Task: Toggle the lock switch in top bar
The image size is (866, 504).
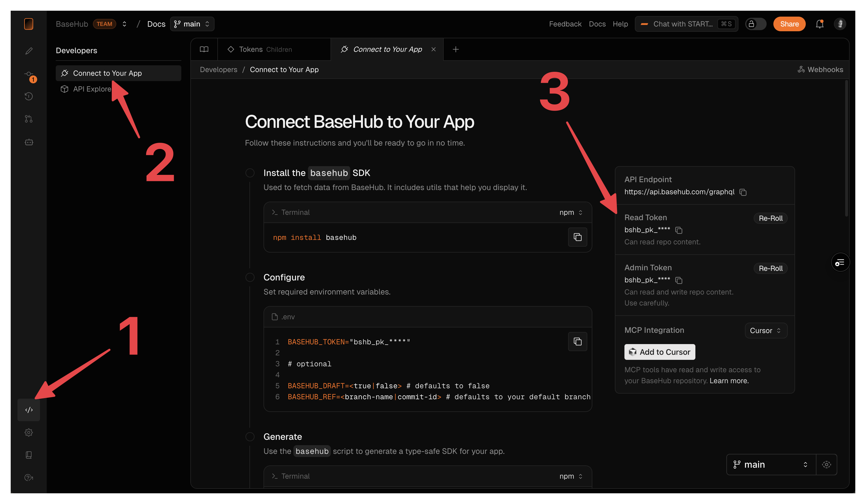Action: [x=755, y=24]
